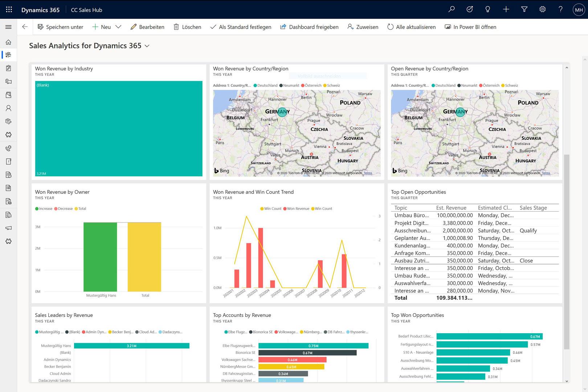Click Löschen to delete dashboard

click(187, 27)
